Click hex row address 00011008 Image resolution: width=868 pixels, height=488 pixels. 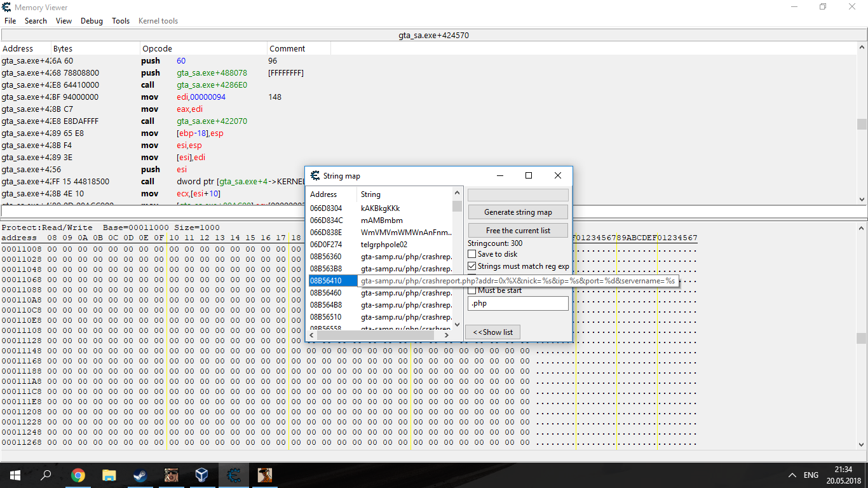[x=22, y=249]
